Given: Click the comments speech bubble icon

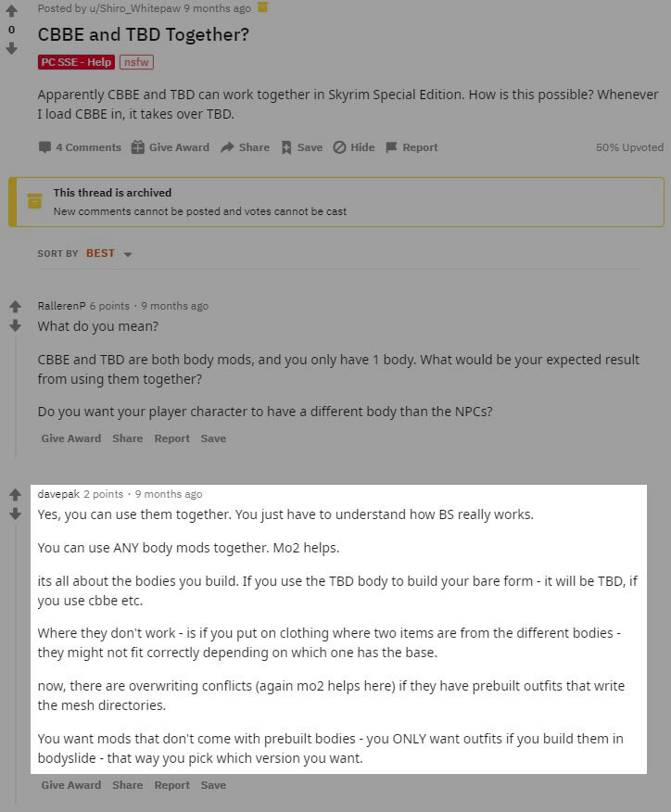Looking at the screenshot, I should point(45,147).
